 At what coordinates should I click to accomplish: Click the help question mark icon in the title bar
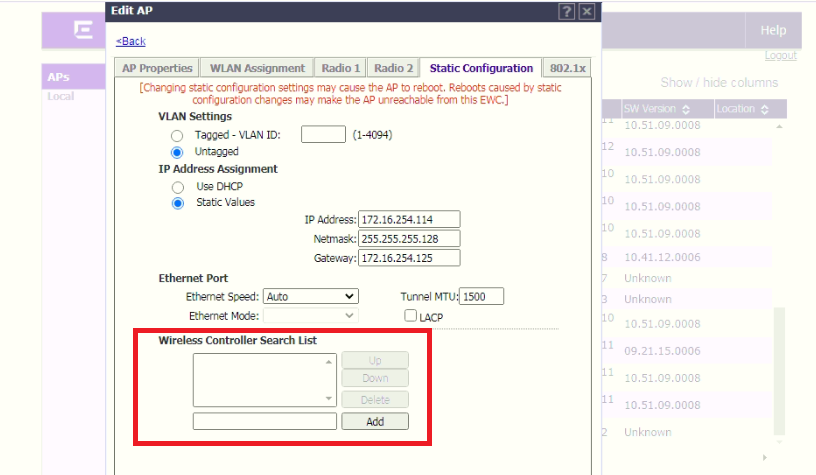tap(567, 11)
